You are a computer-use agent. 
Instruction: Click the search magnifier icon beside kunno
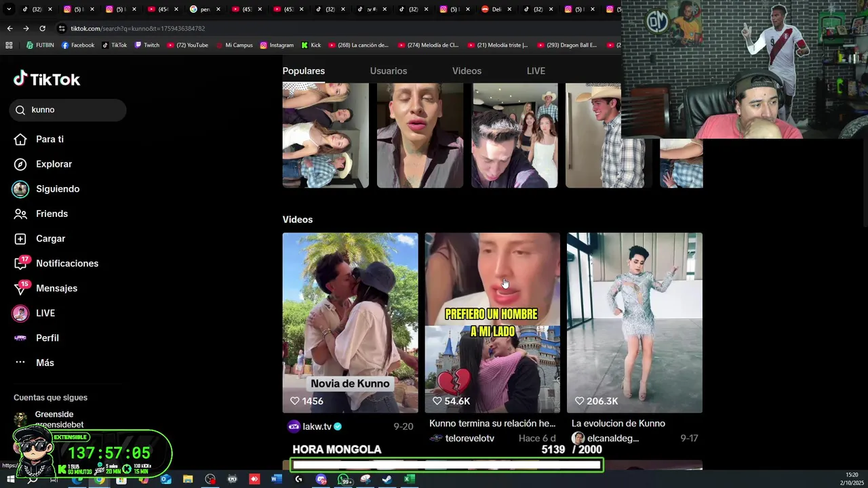click(20, 110)
